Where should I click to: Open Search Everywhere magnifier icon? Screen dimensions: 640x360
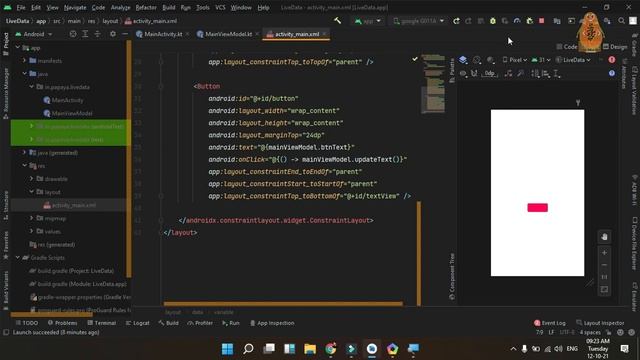[621, 21]
